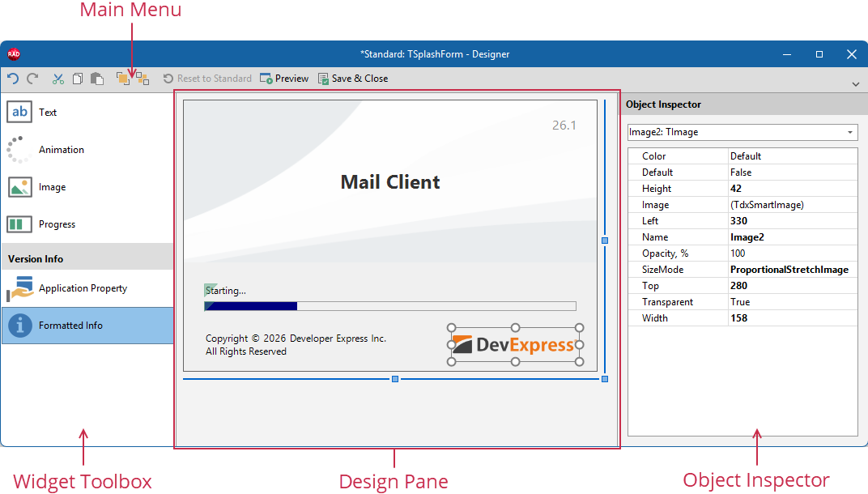This screenshot has height=494, width=868.
Task: Maximize the Designer window
Action: point(819,54)
